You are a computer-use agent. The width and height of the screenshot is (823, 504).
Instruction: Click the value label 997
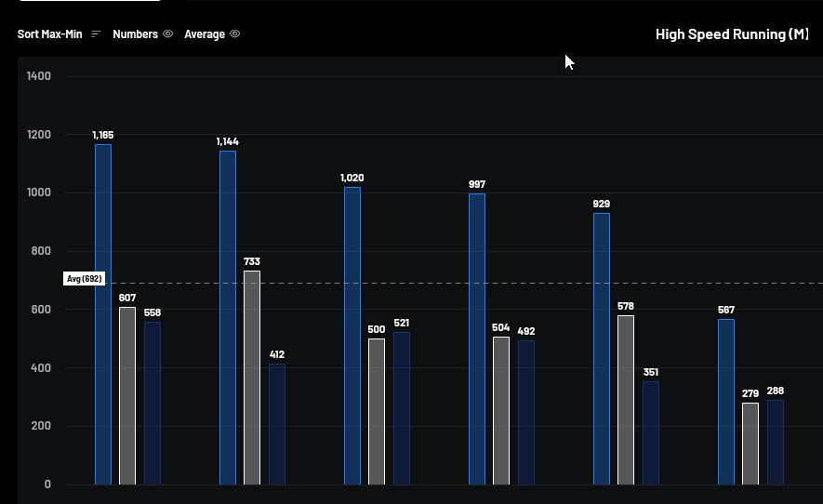point(477,184)
